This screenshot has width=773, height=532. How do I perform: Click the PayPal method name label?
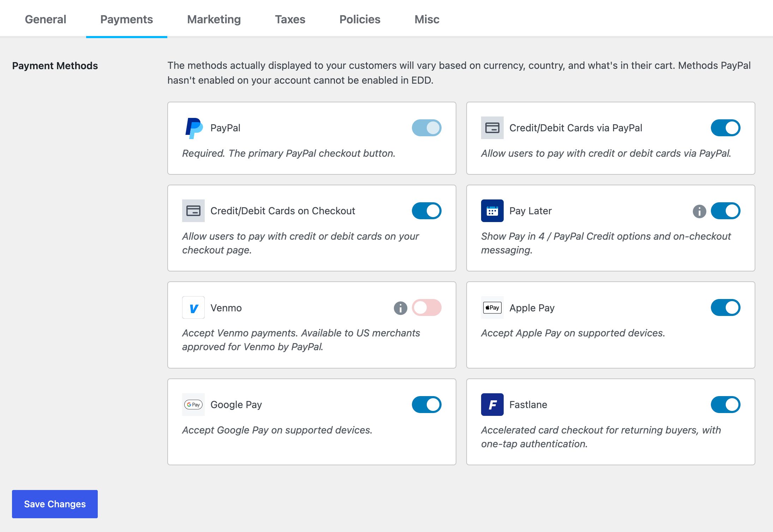[x=225, y=128]
